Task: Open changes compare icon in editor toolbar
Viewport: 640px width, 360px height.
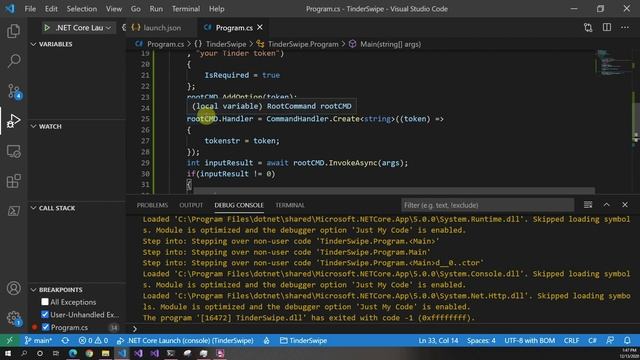Action: coord(588,28)
